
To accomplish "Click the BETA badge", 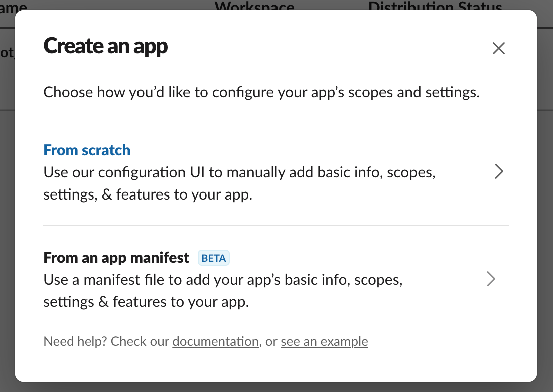I will click(x=214, y=258).
